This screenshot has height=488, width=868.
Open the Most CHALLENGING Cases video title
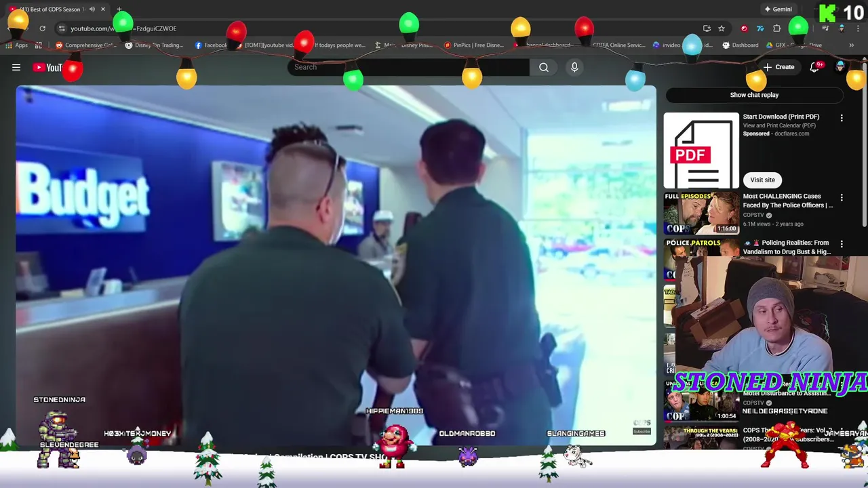coord(787,201)
